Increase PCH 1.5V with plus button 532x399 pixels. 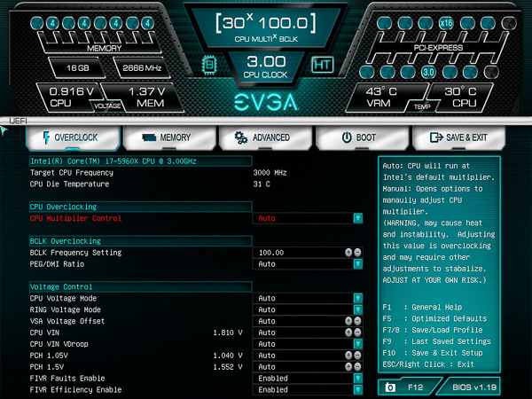[x=348, y=367]
